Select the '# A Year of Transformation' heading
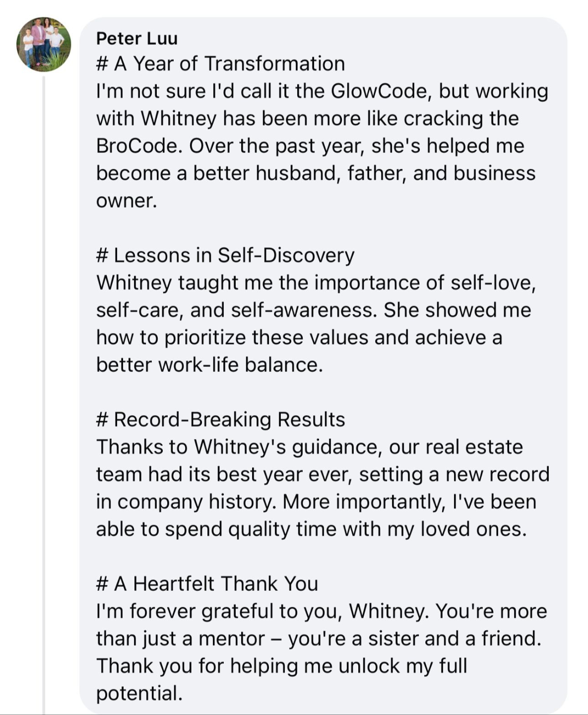588x715 pixels. tap(220, 64)
